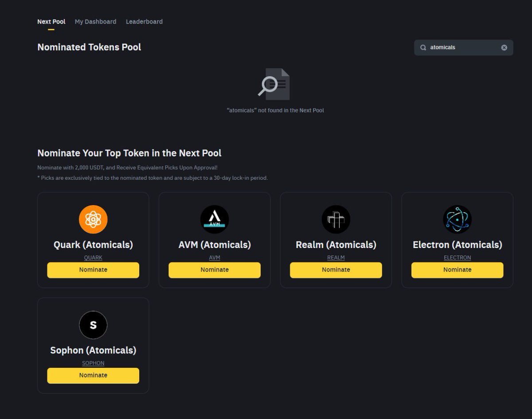532x419 pixels.
Task: Nominate the Quark (Atomicals) token
Action: (93, 270)
